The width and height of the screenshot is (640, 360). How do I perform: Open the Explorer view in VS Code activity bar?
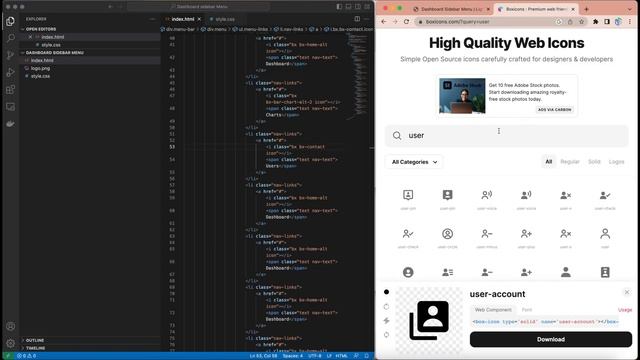pos(11,21)
